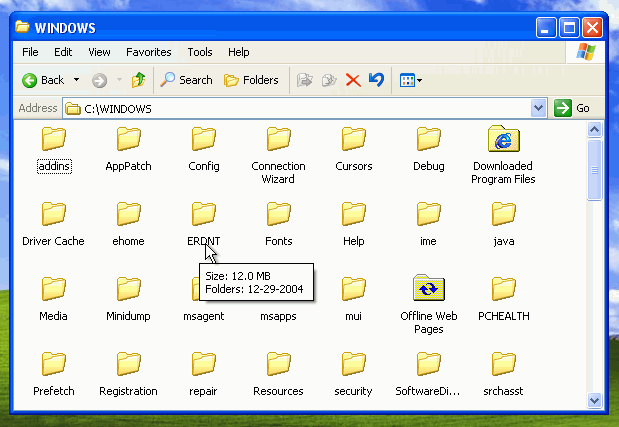Click the Copy To toolbar icon
The width and height of the screenshot is (619, 427).
[328, 80]
